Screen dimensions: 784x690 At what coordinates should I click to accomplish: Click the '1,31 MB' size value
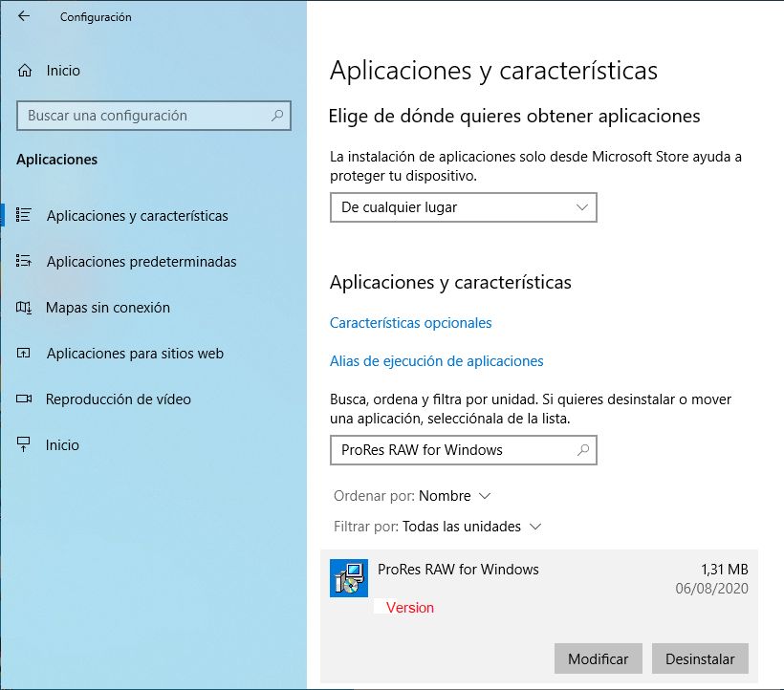point(725,569)
